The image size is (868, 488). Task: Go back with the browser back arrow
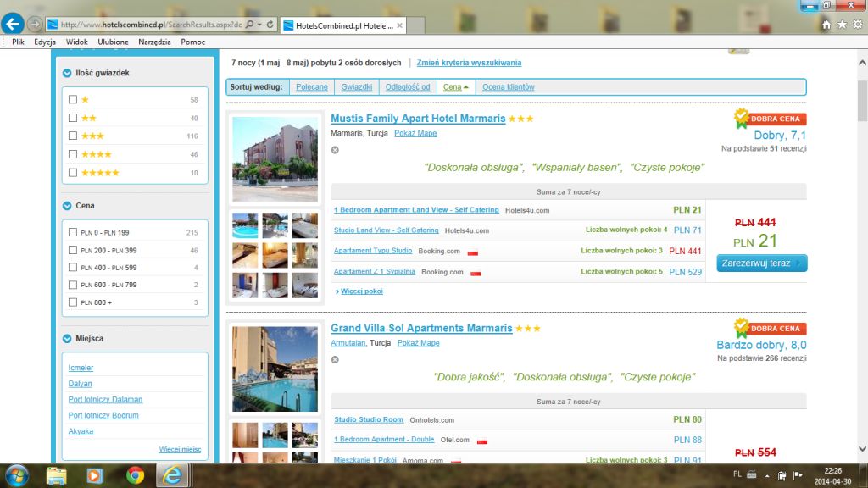pyautogui.click(x=12, y=24)
